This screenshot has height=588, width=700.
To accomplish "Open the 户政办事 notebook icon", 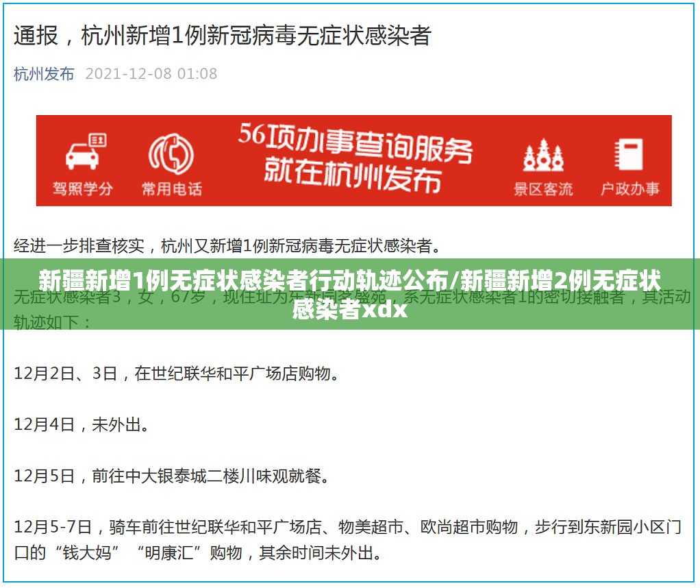I will point(629,154).
